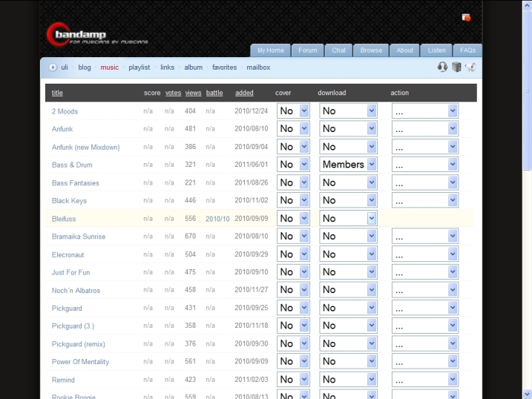Open the Bass Fantasies song
532x399 pixels.
(76, 182)
